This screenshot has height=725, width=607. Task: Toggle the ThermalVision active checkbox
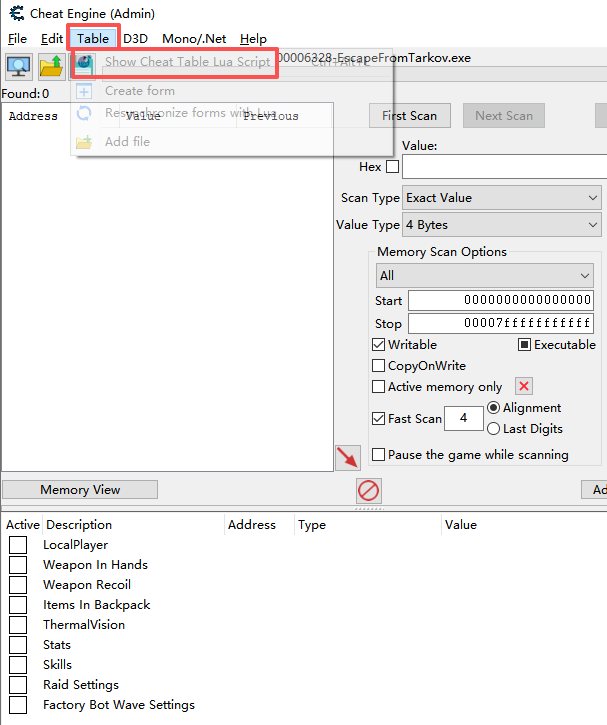click(18, 625)
